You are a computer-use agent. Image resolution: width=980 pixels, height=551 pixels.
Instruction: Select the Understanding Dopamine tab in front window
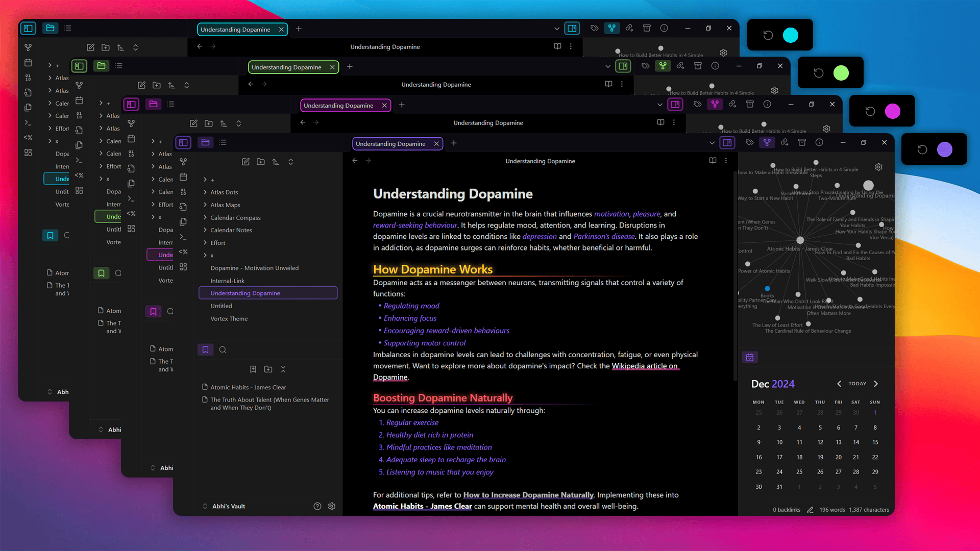[x=390, y=144]
